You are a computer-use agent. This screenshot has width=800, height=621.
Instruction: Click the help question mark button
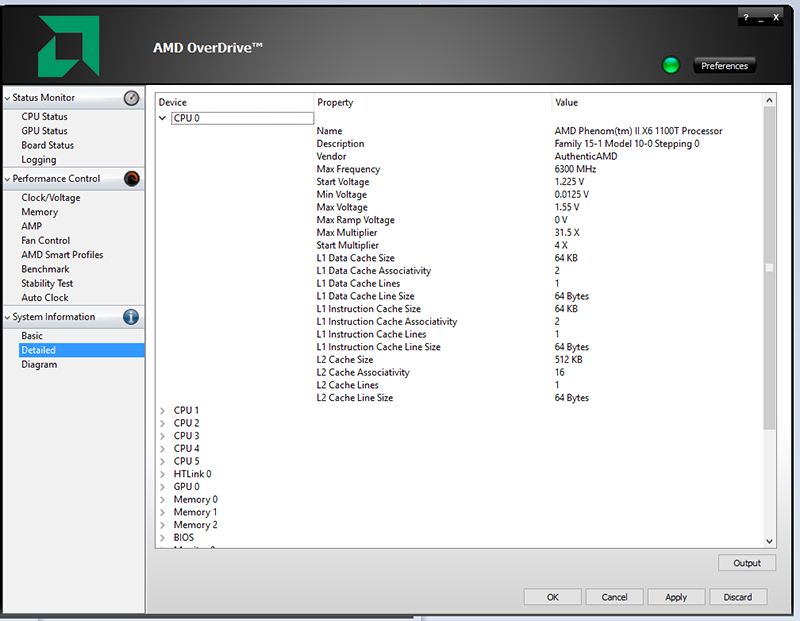746,18
